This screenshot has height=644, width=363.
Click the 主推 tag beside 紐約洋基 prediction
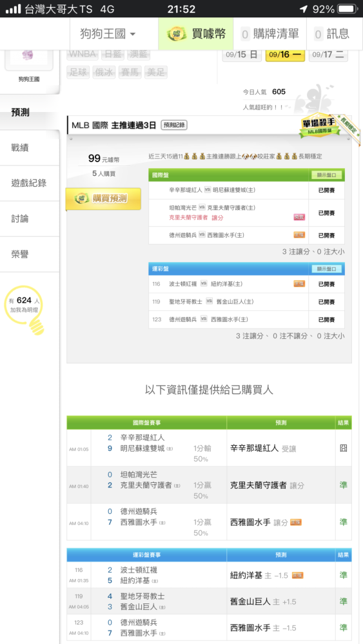click(x=298, y=575)
